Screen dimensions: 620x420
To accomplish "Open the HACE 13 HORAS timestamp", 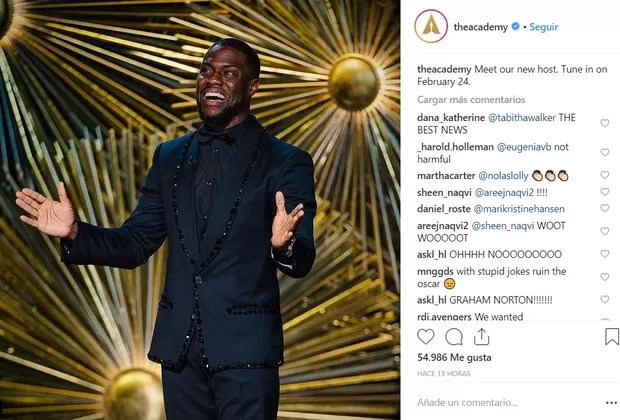I will tap(444, 373).
